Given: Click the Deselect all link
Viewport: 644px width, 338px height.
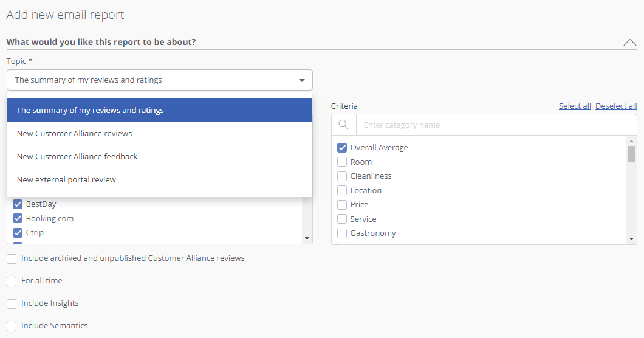Looking at the screenshot, I should click(616, 106).
